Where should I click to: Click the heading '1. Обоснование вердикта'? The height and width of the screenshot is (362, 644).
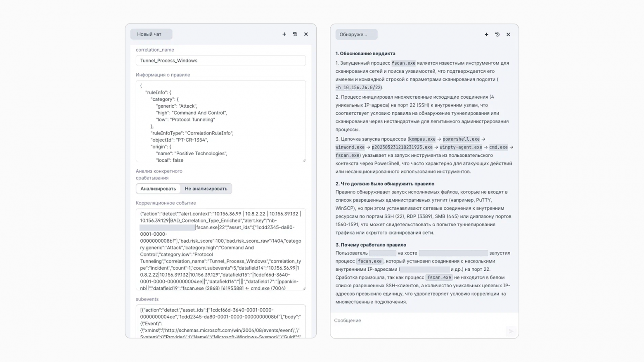pos(365,54)
